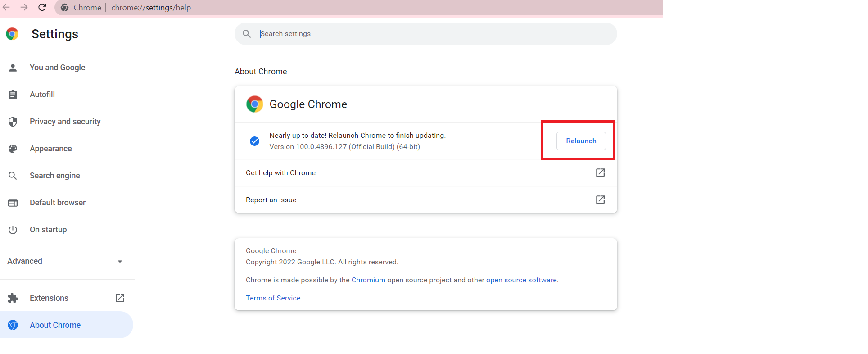
Task: Click the magnifier icon in the search settings box
Action: (x=247, y=34)
